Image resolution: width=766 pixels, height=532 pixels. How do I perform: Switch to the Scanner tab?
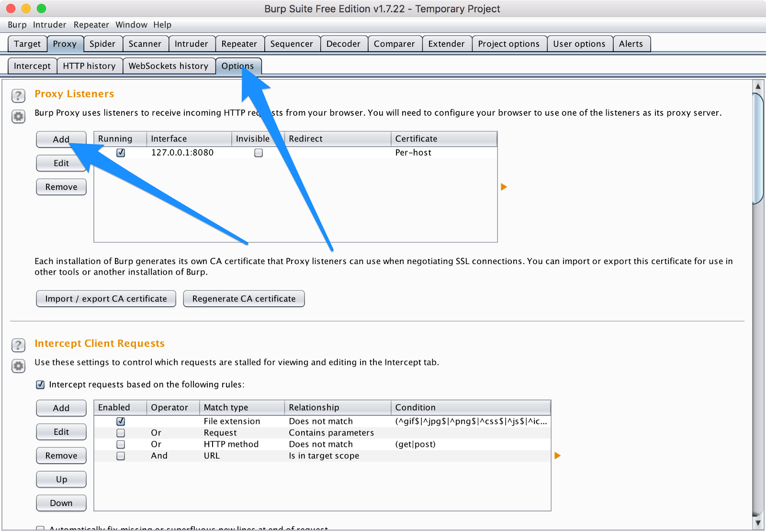point(145,44)
